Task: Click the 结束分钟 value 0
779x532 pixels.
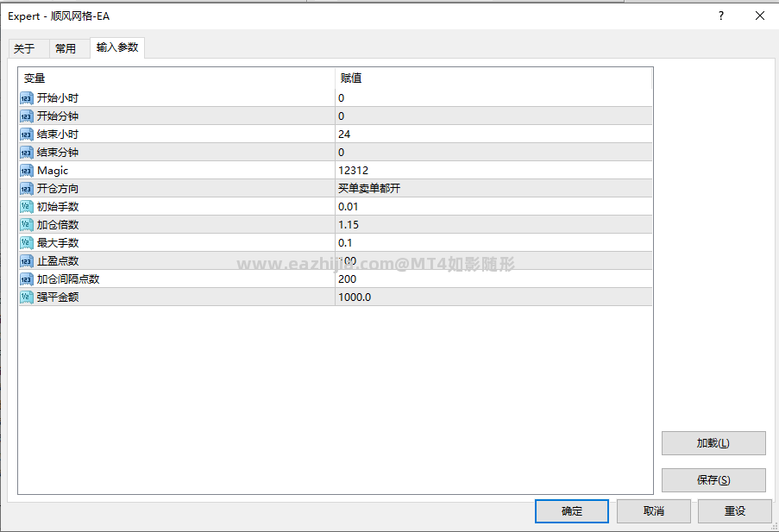Action: pyautogui.click(x=342, y=153)
